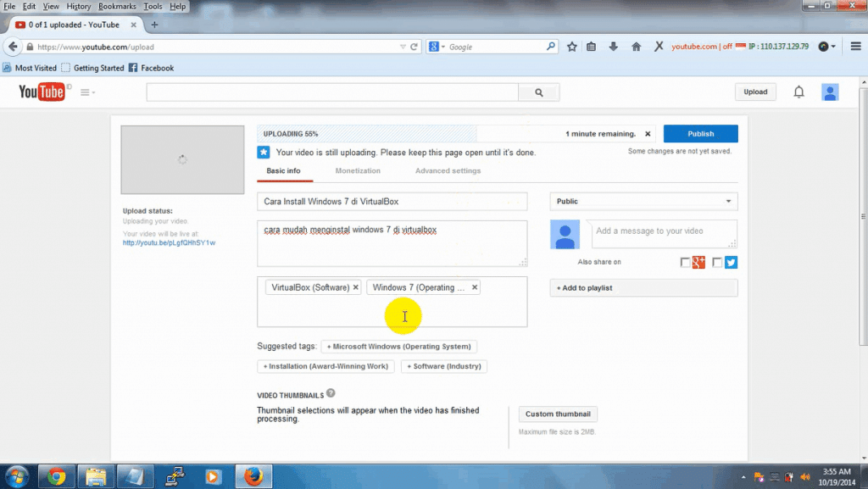Open Windows Start button
This screenshot has width=868, height=489.
click(17, 476)
